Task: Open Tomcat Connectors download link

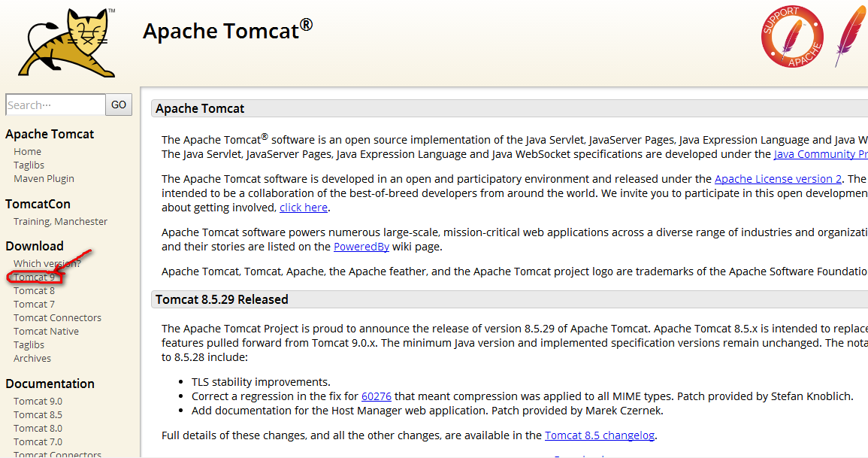Action: point(58,318)
